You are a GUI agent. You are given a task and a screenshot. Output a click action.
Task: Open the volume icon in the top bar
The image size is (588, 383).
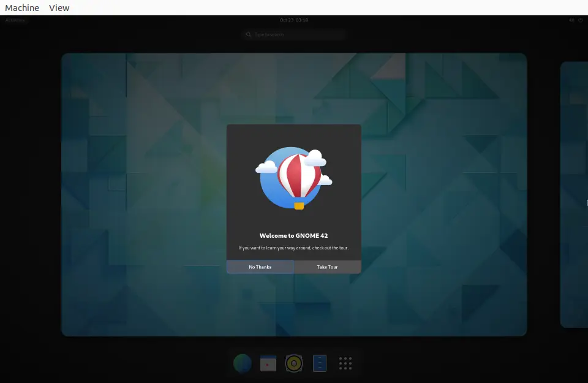click(571, 20)
